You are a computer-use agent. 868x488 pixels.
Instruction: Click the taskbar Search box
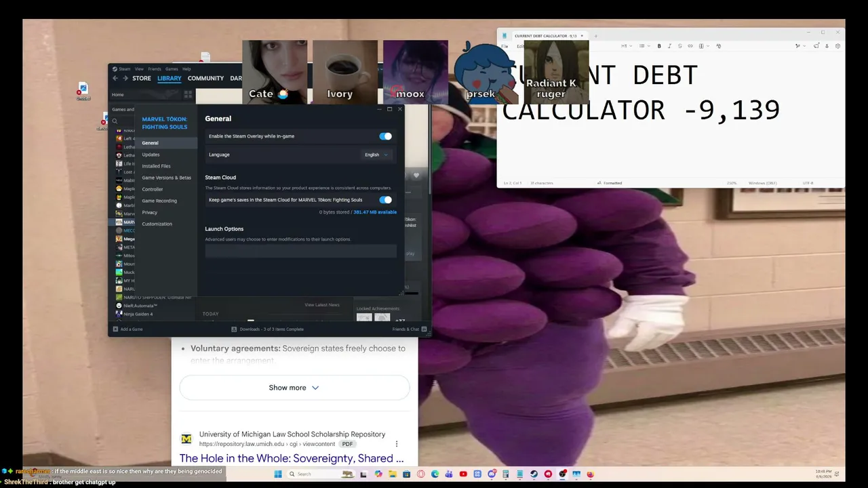coord(321,474)
